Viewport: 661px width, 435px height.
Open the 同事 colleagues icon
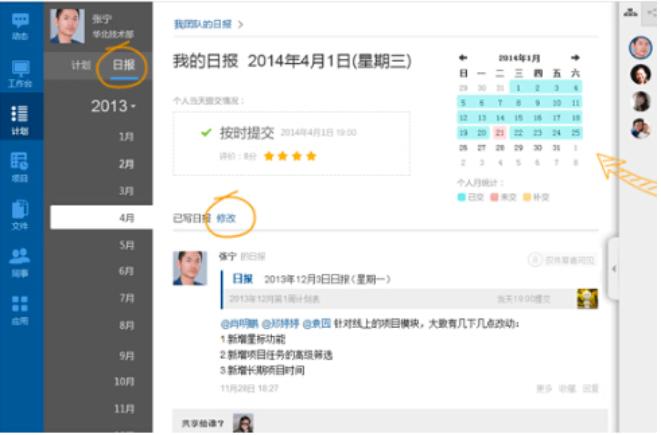point(20,263)
